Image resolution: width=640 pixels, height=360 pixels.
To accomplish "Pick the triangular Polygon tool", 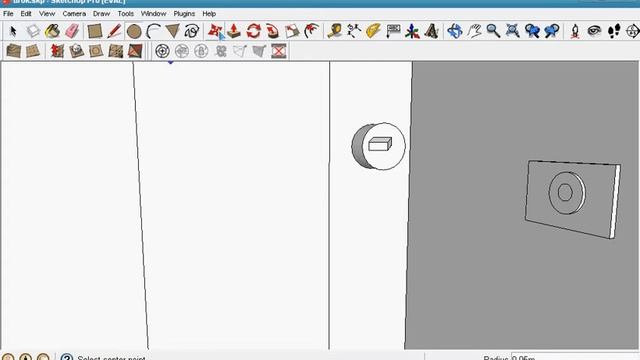I will pos(173,31).
